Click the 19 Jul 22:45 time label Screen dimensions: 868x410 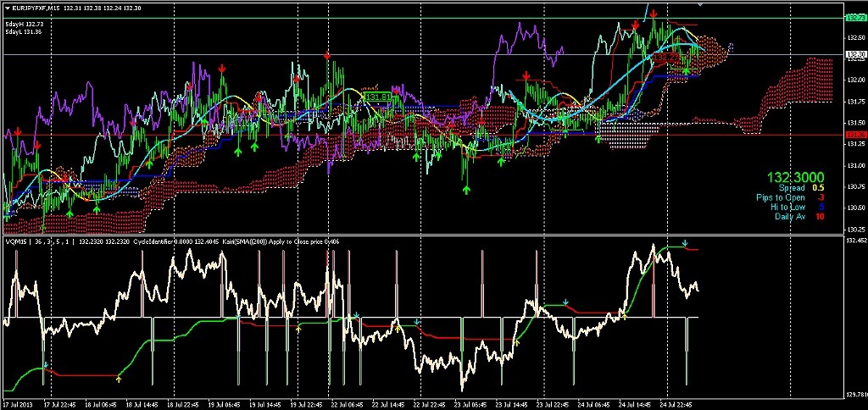click(306, 405)
